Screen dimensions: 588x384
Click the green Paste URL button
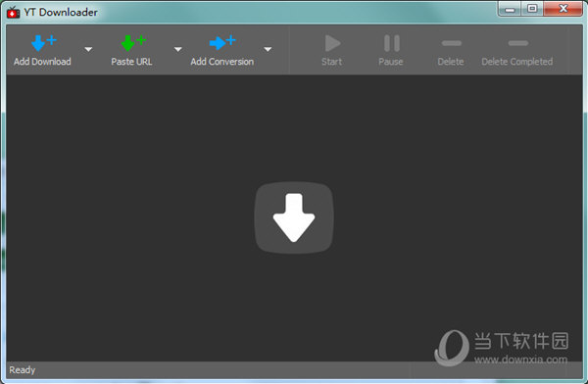(x=131, y=51)
